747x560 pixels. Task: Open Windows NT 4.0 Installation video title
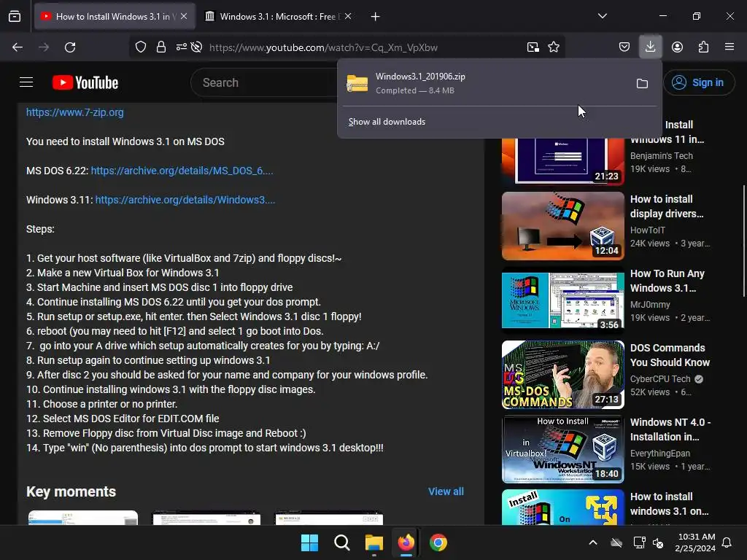click(670, 429)
